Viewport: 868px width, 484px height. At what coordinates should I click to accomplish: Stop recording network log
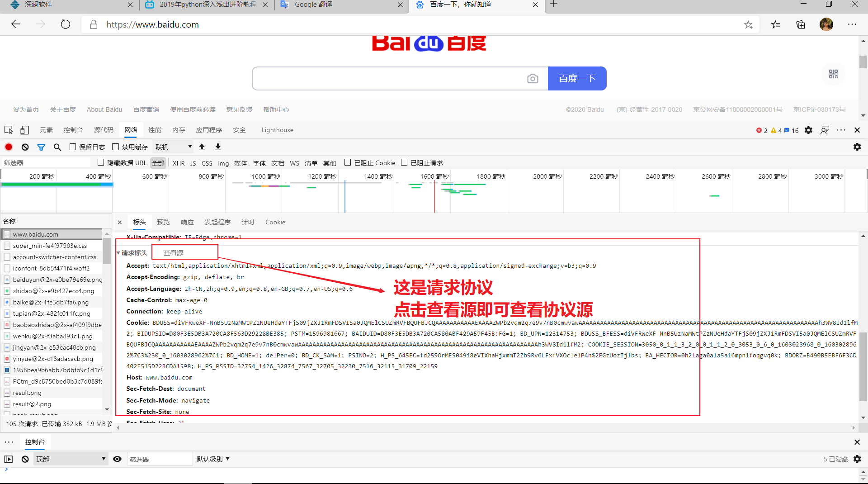pos(9,147)
